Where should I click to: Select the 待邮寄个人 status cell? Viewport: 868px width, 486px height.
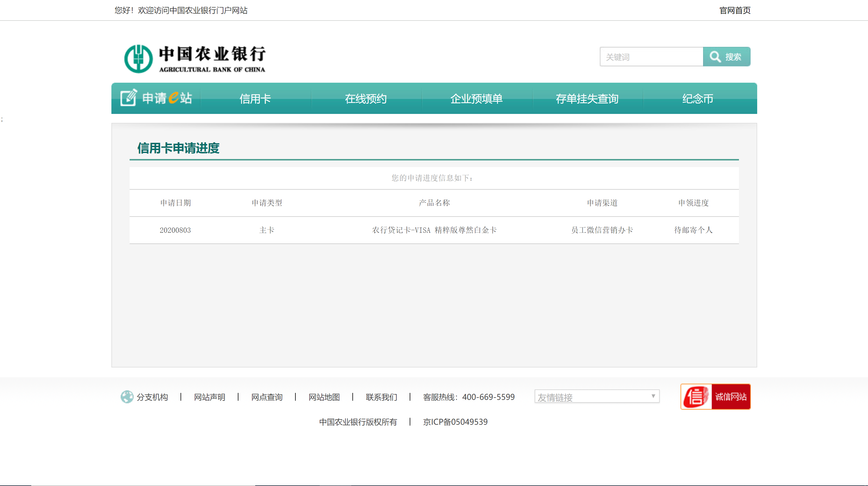pos(694,230)
